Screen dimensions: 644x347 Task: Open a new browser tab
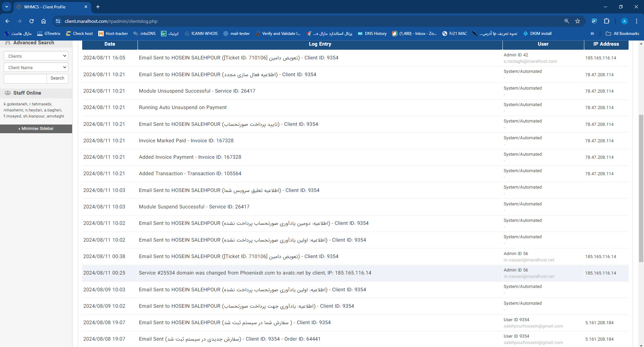pos(98,7)
